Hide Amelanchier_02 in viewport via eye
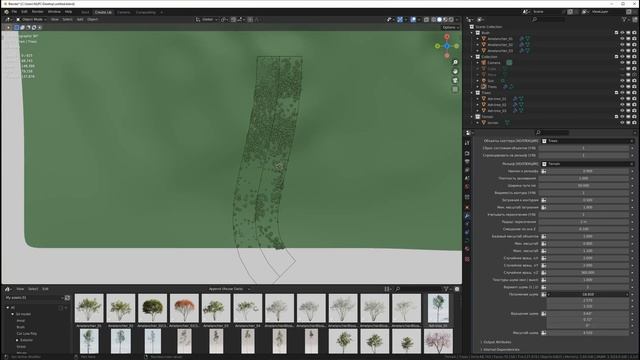The height and width of the screenshot is (360, 640). (x=622, y=44)
